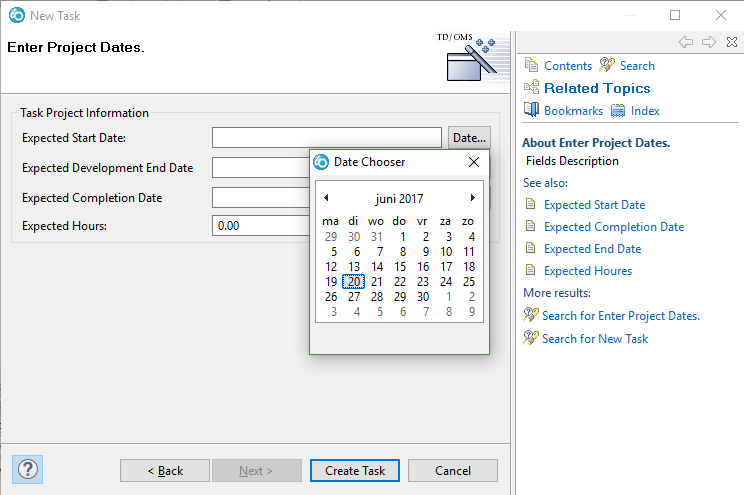Pick June 15 in the calendar
Image resolution: width=744 pixels, height=495 pixels.
click(400, 267)
